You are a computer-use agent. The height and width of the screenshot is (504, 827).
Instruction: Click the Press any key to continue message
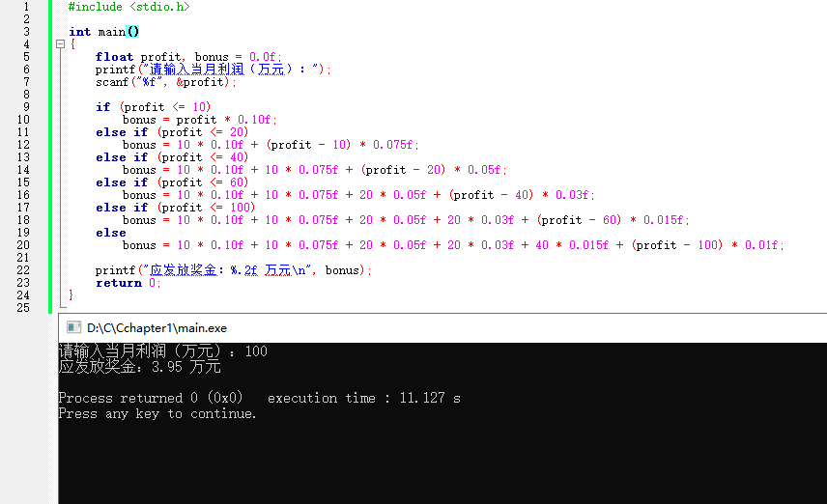click(157, 414)
